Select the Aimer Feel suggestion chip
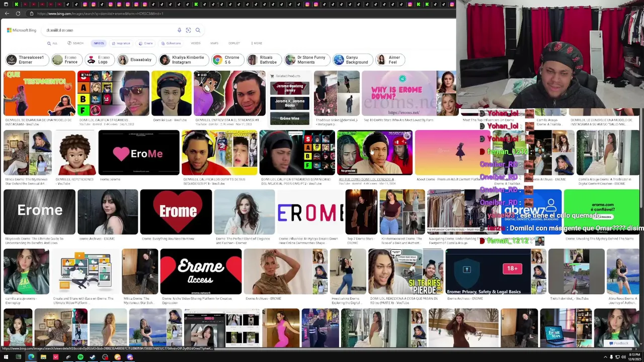 coord(389,60)
